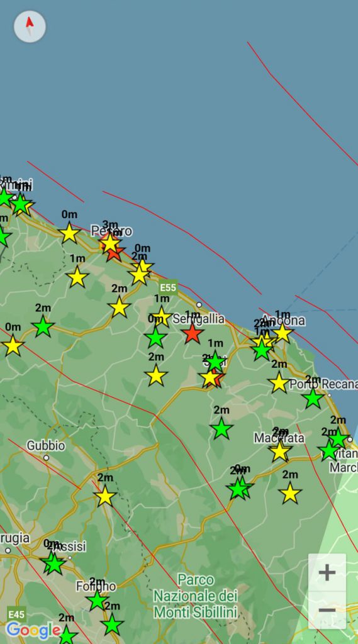Tap the compass icon to reset north
This screenshot has height=644, width=358.
tap(30, 26)
